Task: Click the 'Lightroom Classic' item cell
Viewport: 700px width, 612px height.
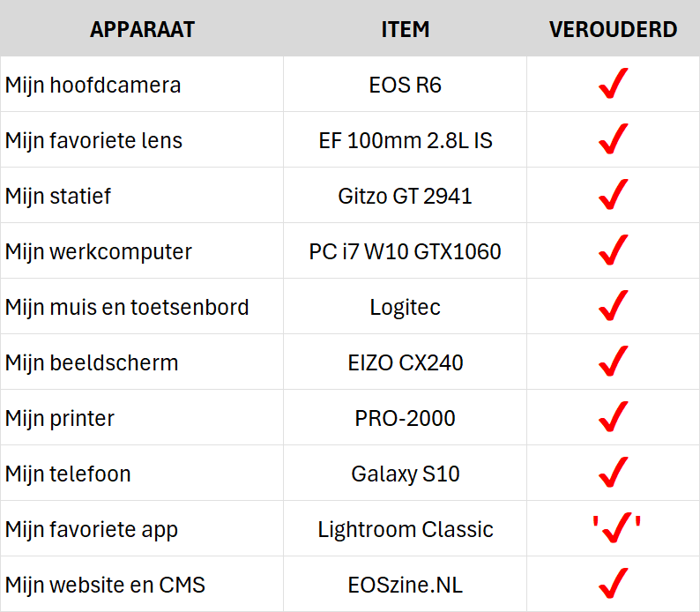Action: 406,529
